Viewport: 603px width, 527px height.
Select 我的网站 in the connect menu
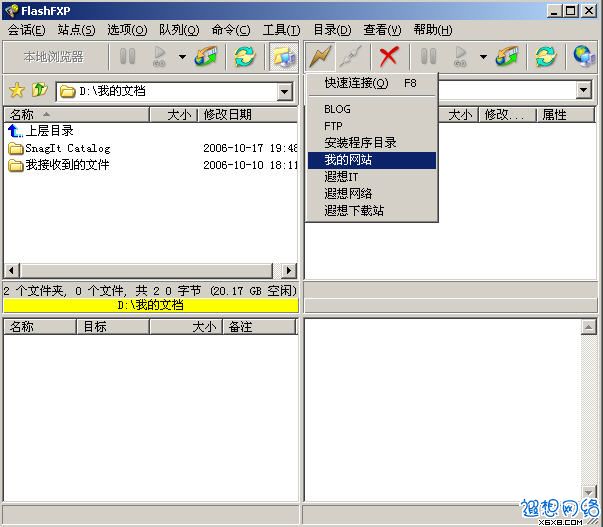[372, 160]
